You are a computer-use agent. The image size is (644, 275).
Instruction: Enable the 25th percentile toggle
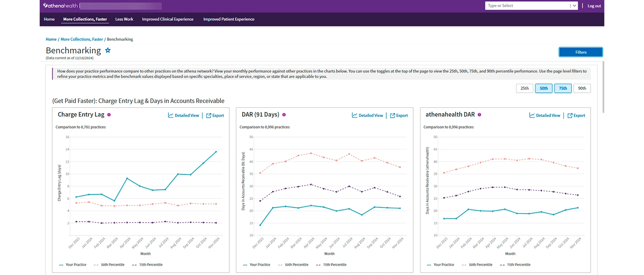(x=524, y=88)
